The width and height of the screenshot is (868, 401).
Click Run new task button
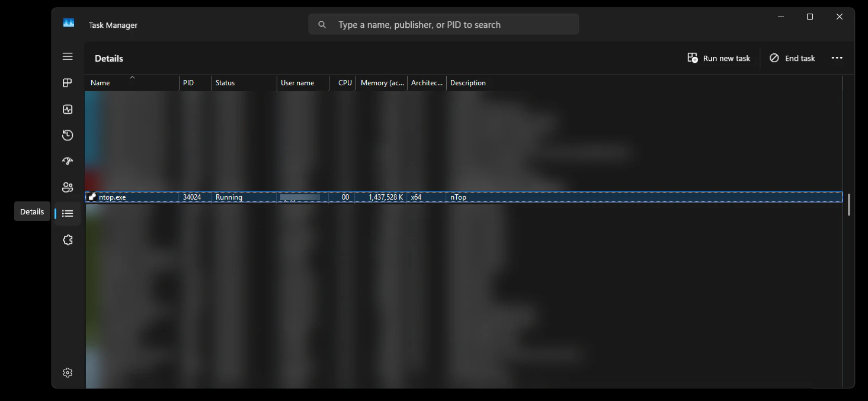click(x=719, y=58)
